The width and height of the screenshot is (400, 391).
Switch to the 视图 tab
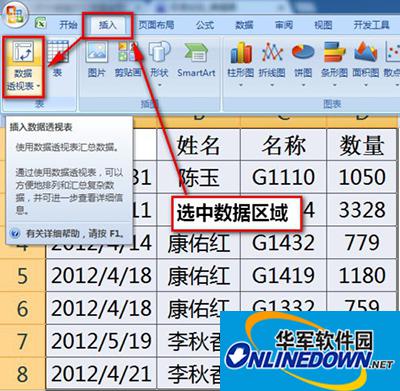coord(323,25)
